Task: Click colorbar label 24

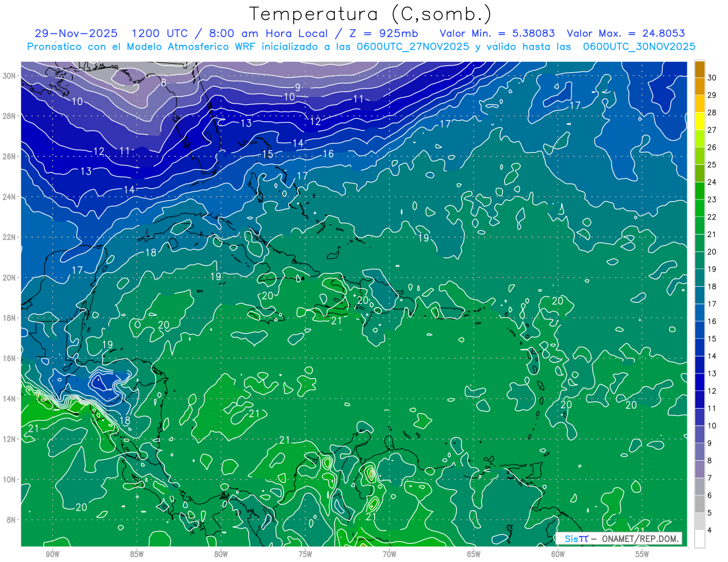Action: (x=712, y=182)
